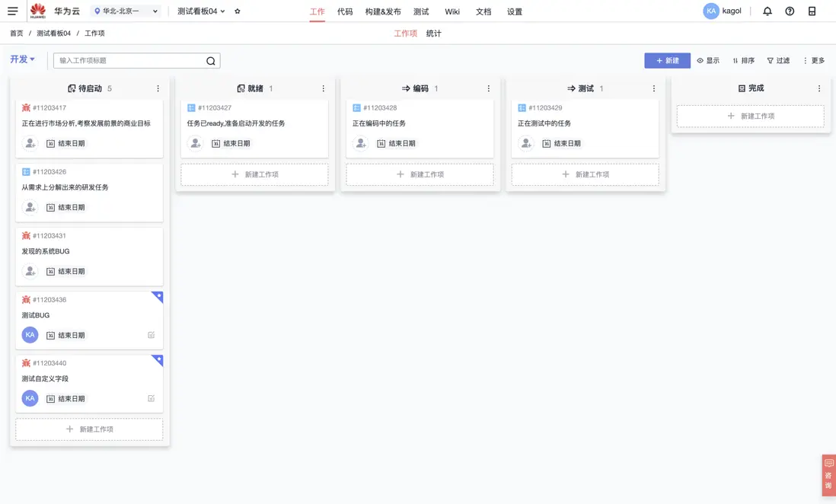The image size is (836, 504).
Task: Assign owner on card #11203431
Action: [x=30, y=272]
